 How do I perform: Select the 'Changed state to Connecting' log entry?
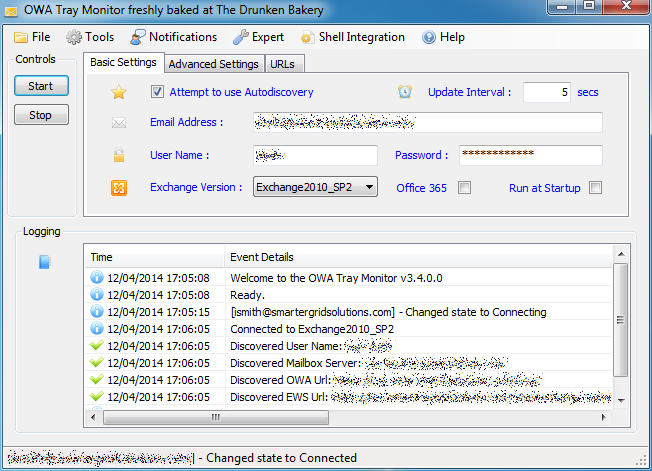click(348, 312)
